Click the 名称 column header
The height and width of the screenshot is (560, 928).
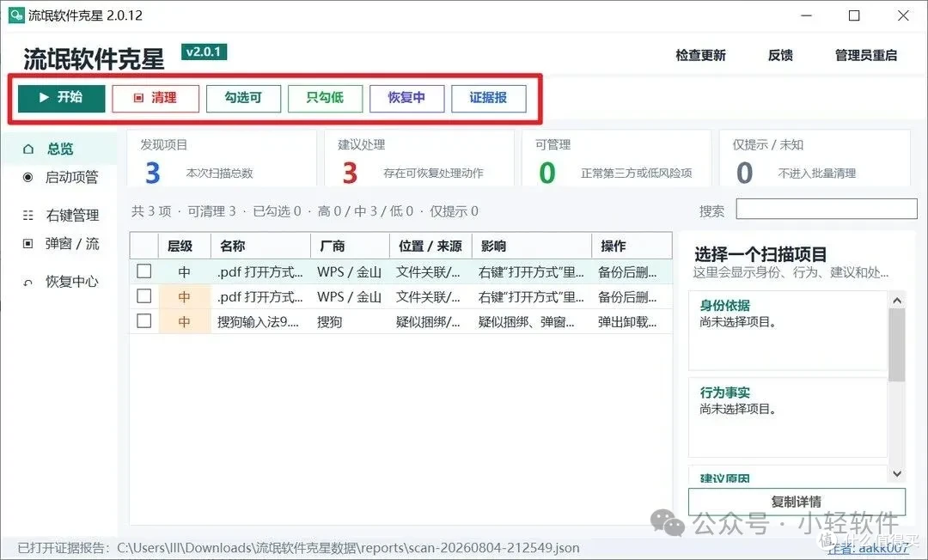point(261,246)
